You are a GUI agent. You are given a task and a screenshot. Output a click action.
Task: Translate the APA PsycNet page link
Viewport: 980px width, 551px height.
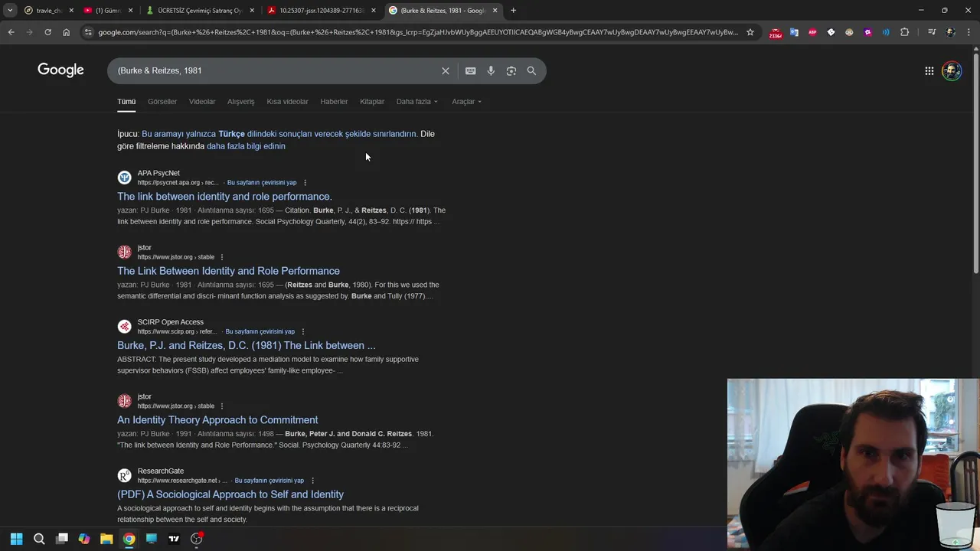point(262,183)
